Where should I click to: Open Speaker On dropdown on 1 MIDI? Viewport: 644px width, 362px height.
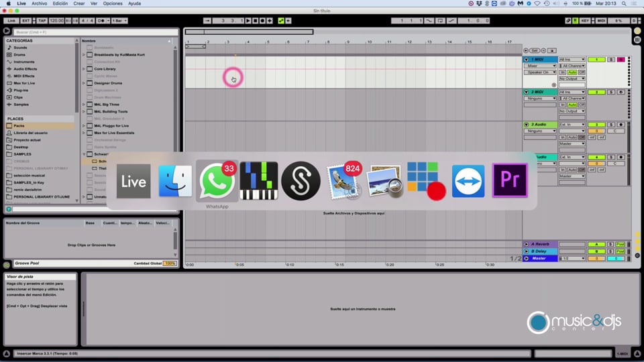[540, 72]
